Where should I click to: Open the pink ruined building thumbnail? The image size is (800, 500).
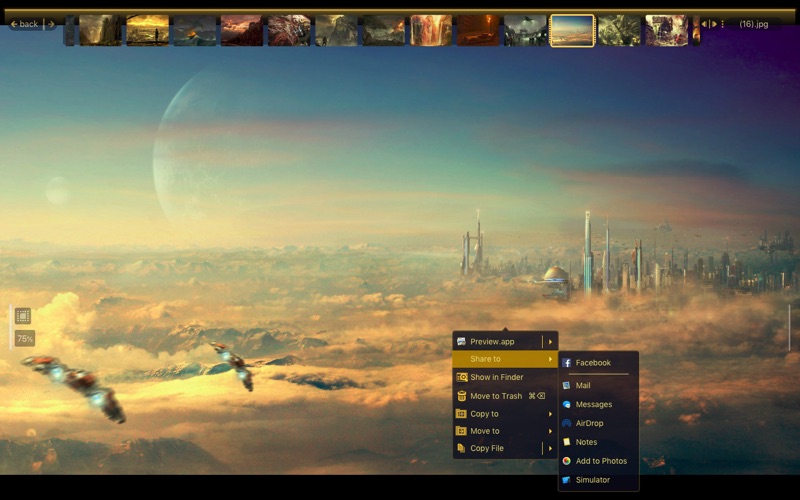(667, 31)
